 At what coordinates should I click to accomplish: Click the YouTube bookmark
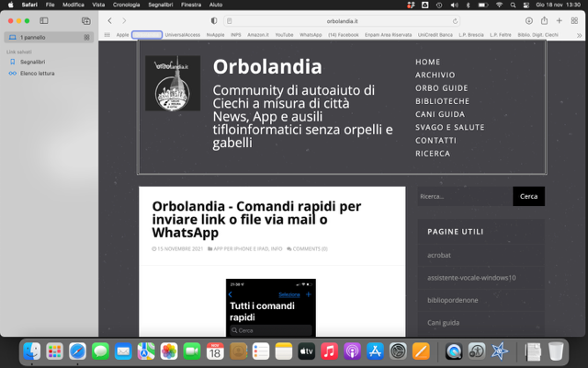pyautogui.click(x=284, y=35)
